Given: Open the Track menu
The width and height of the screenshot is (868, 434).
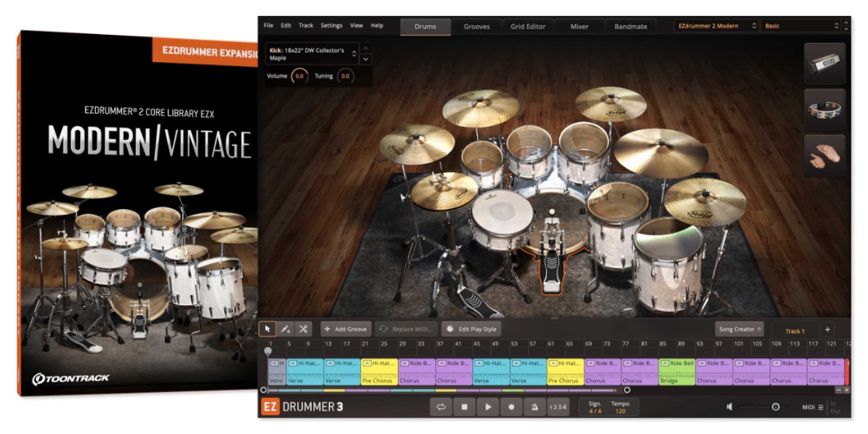Looking at the screenshot, I should (306, 25).
